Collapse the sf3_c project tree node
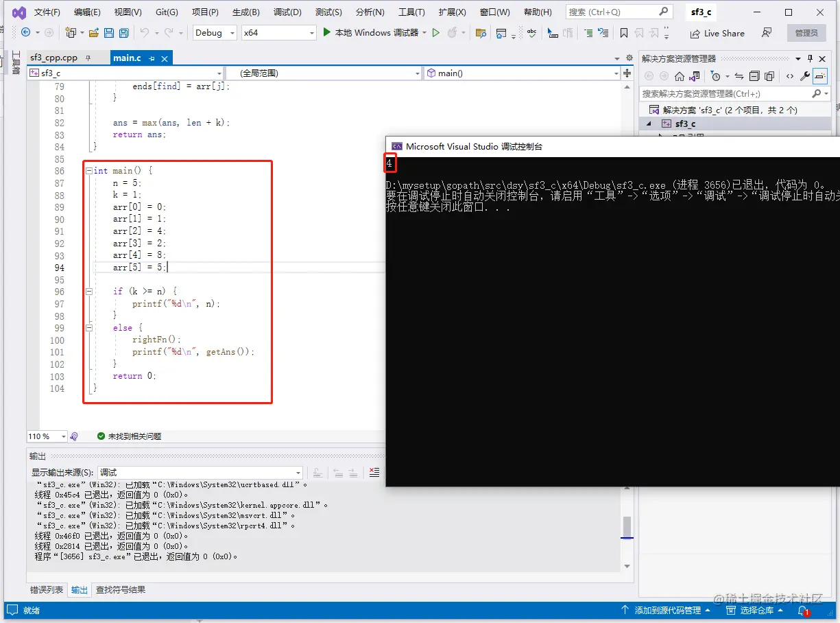Screen dimensions: 840x623 pyautogui.click(x=649, y=124)
